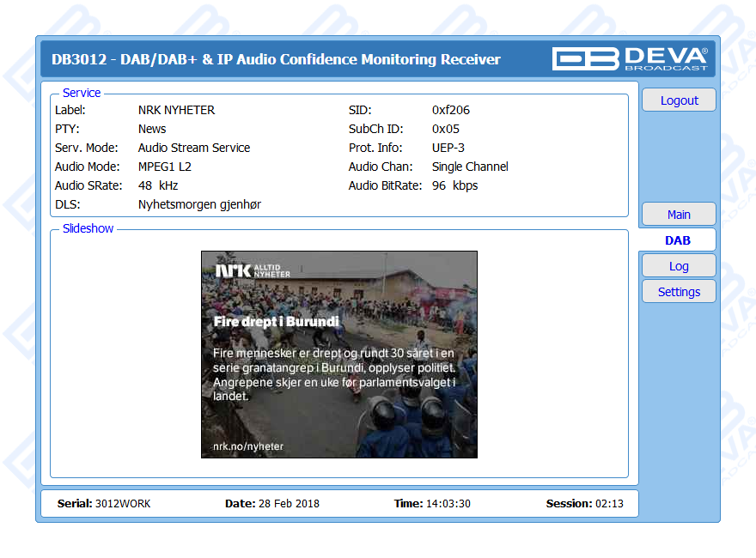
Task: Click the NRK logo in the slideshow image
Action: click(253, 271)
